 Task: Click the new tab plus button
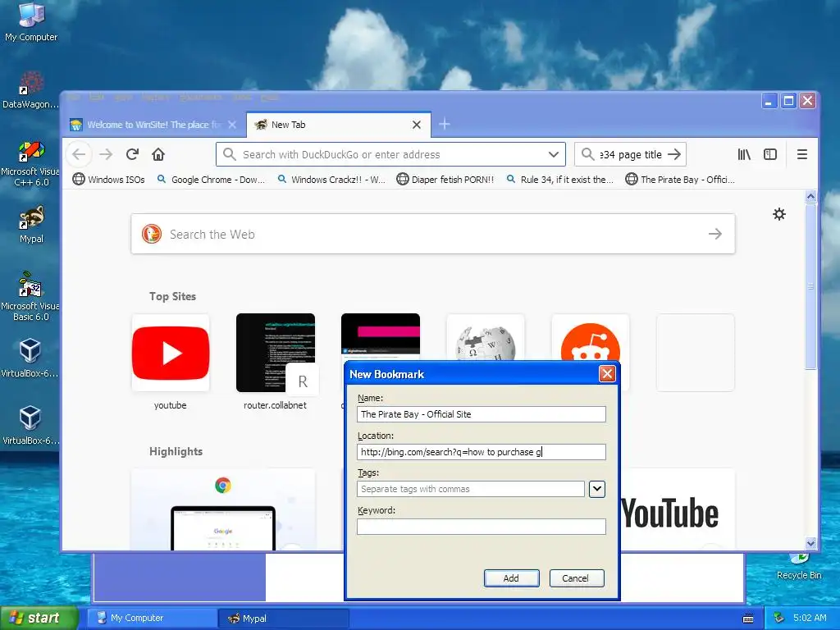coord(444,125)
